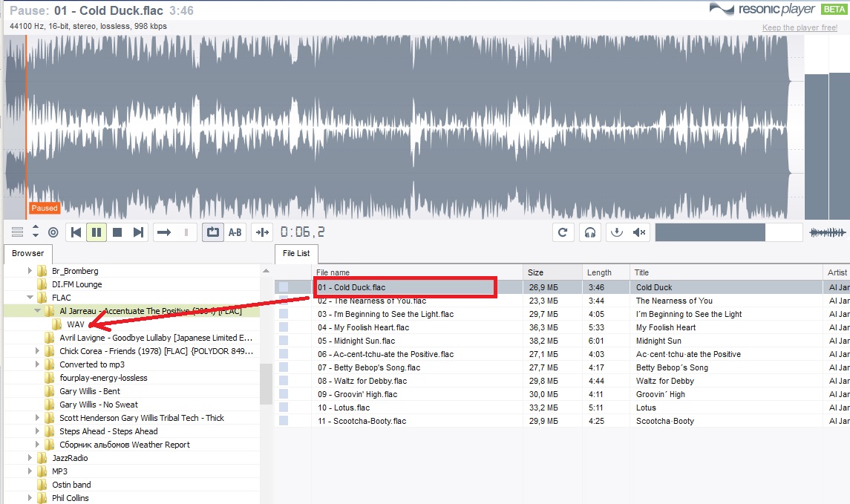Click the fourplay-energy-lossless folder icon
Image resolution: width=850 pixels, height=504 pixels.
[x=49, y=378]
